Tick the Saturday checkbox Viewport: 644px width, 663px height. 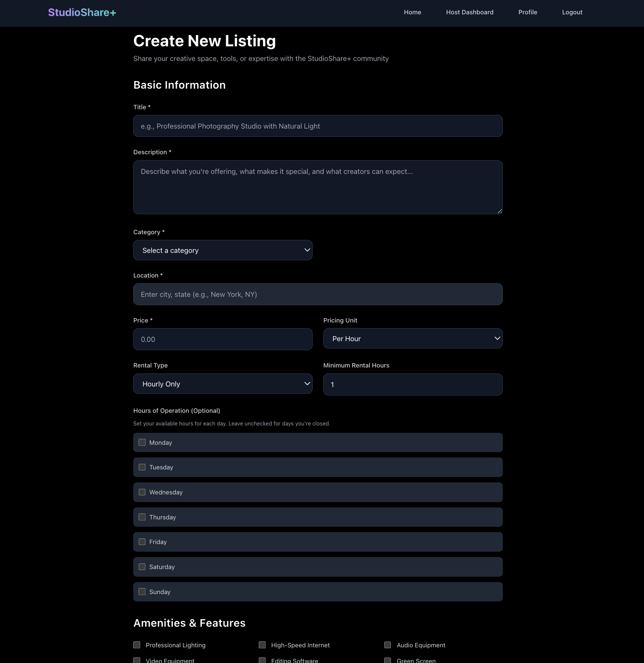pos(142,566)
